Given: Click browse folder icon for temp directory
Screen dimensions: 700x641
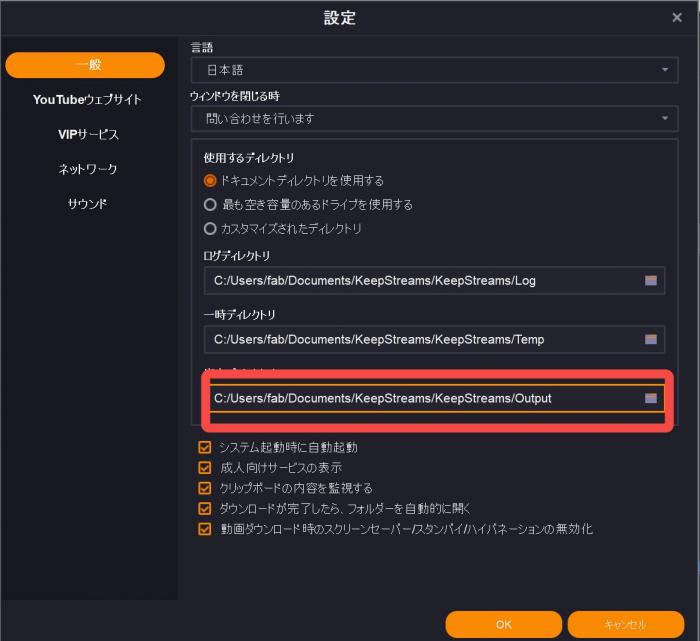Looking at the screenshot, I should click(x=651, y=340).
